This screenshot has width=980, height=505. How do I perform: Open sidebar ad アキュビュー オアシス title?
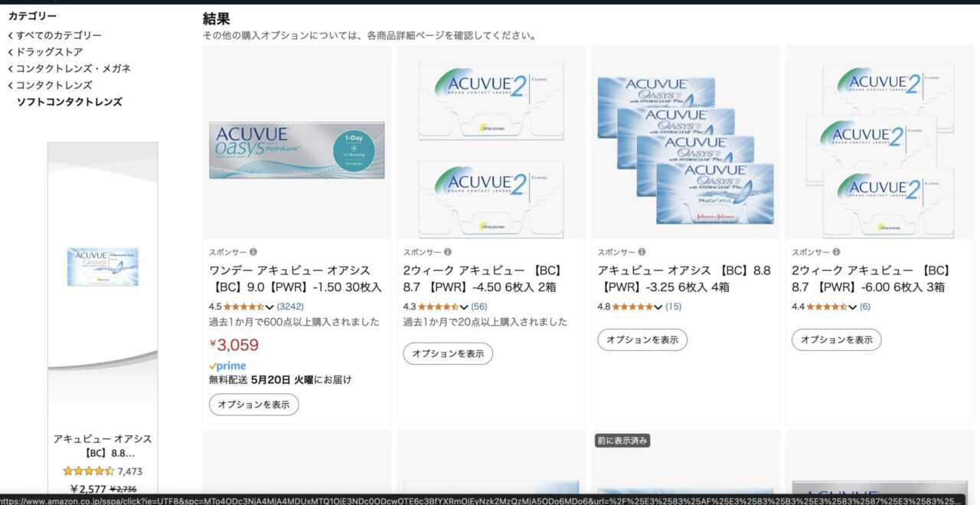pyautogui.click(x=103, y=446)
